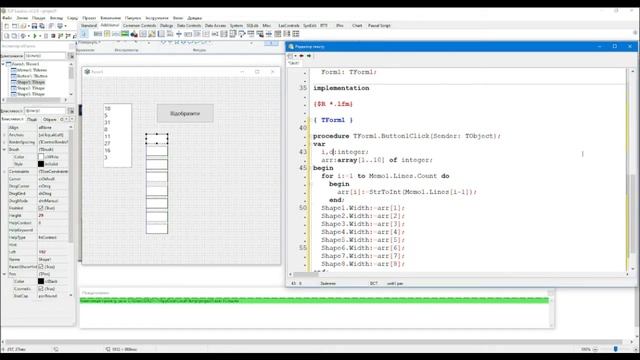Open the Проект menu

89,18
